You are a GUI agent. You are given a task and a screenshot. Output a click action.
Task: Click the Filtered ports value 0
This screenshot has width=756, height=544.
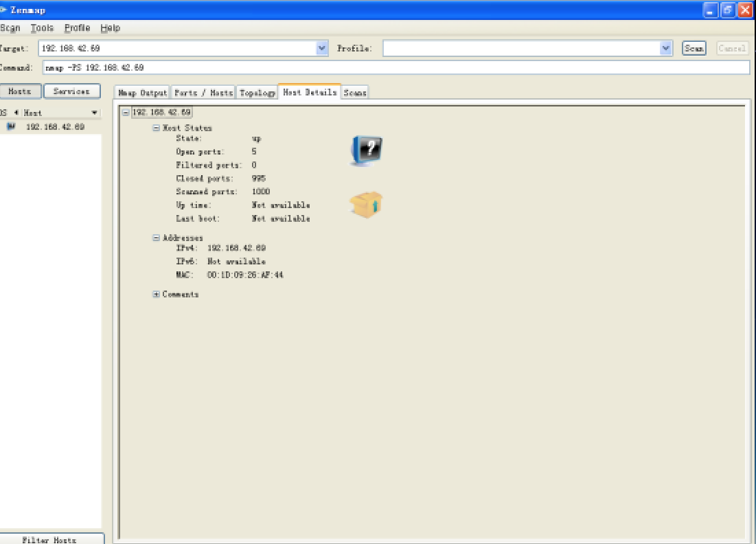[253, 165]
